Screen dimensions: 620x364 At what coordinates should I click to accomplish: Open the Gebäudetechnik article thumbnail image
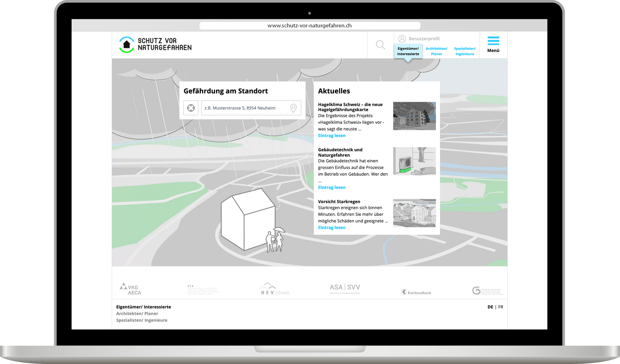tap(414, 161)
